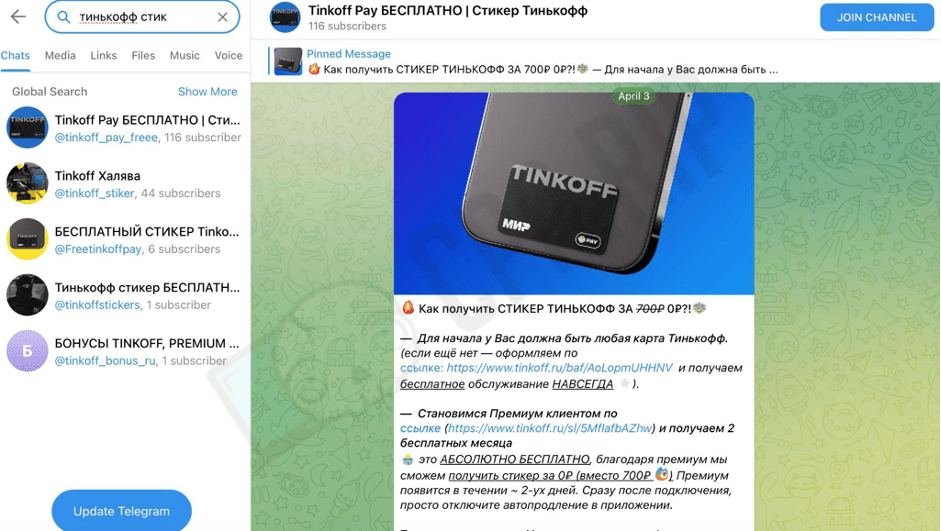Select the БЕСПЛАТНЫЙ СТИКЕР Tinkoff channel avatar
Image resolution: width=941 pixels, height=531 pixels.
(x=27, y=239)
